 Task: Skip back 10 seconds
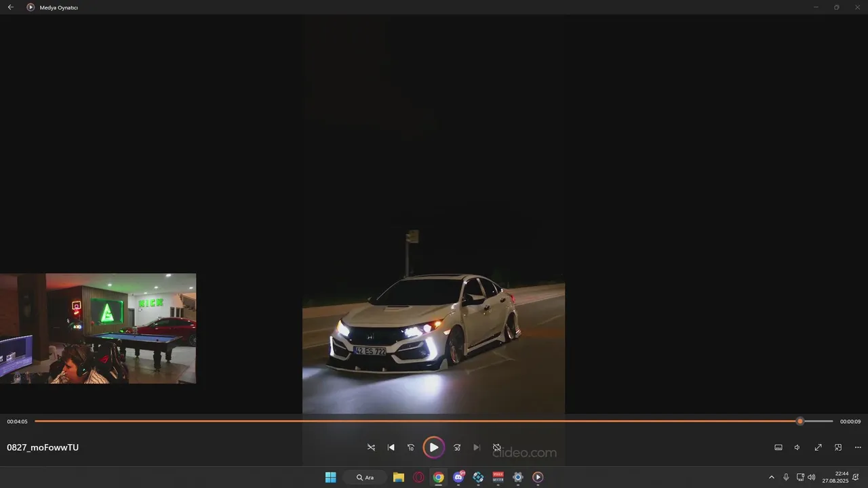click(411, 447)
